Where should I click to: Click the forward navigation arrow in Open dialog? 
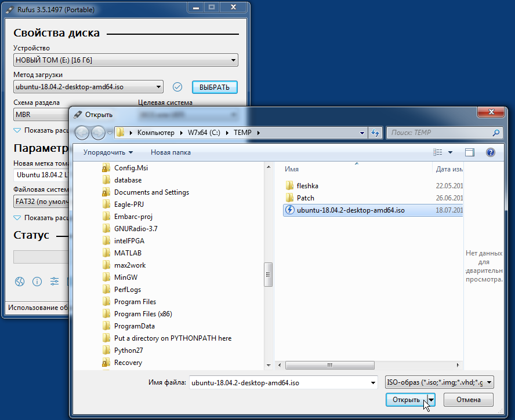(98, 133)
